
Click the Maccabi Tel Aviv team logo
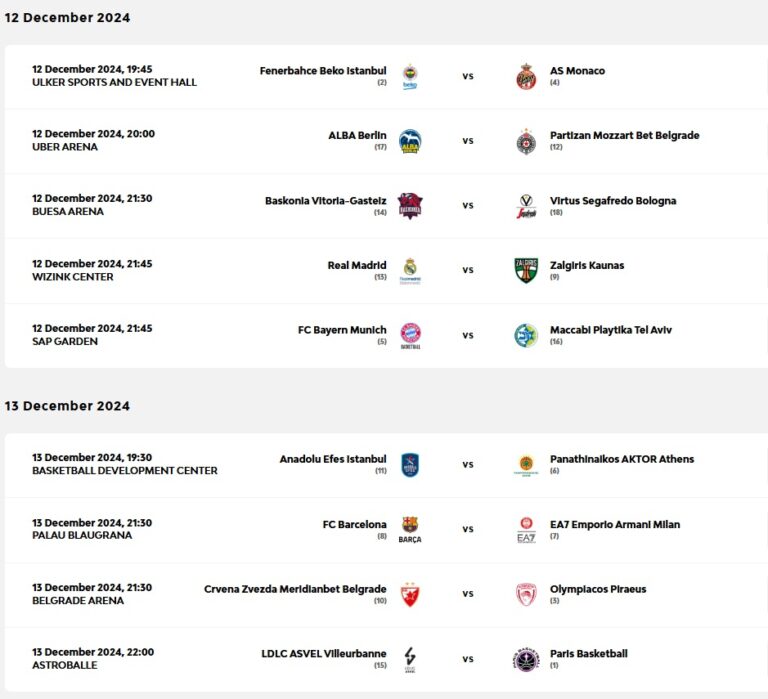tap(526, 335)
